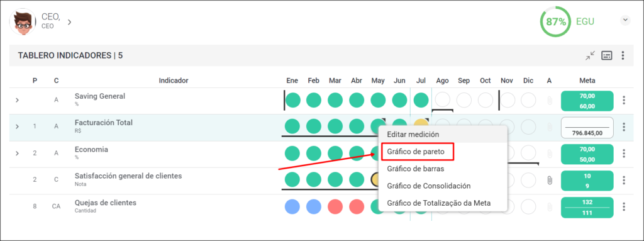Click the TABLERO INDICADORES | 5 title
The width and height of the screenshot is (644, 241).
point(70,55)
